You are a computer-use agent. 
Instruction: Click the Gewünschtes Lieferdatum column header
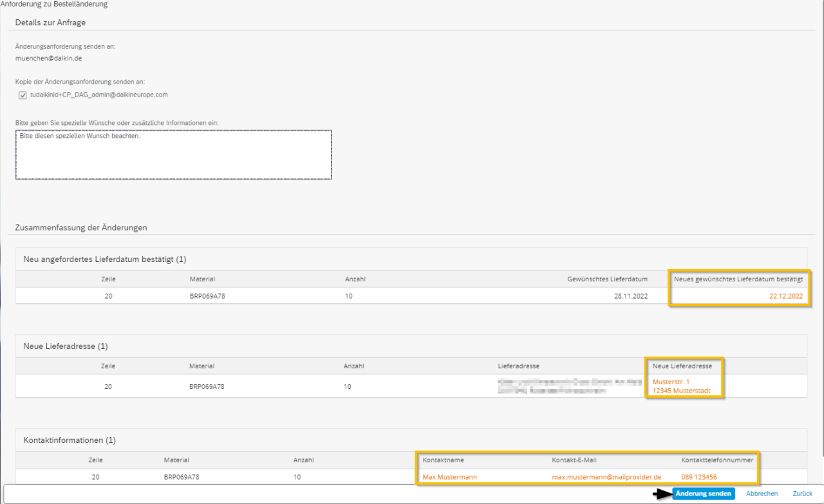pyautogui.click(x=607, y=279)
